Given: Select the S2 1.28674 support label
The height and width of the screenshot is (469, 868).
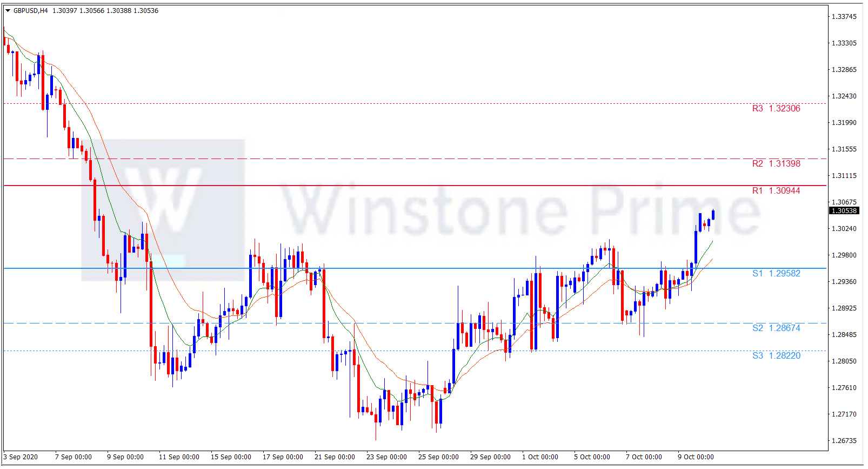Looking at the screenshot, I should point(776,328).
